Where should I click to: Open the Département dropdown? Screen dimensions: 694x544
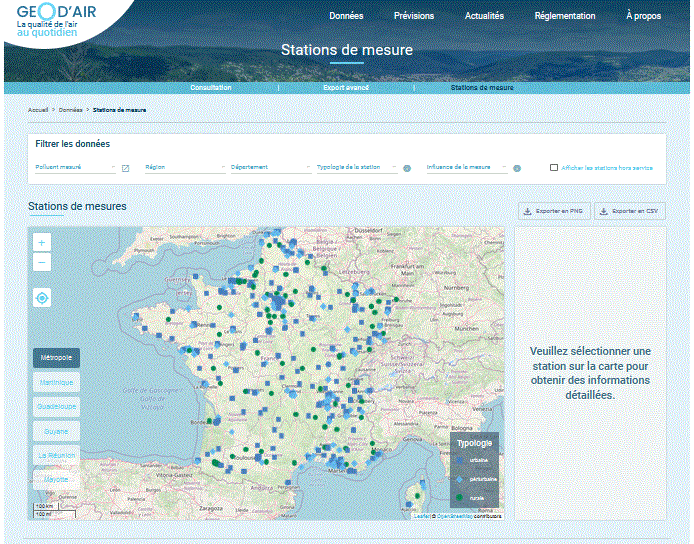click(x=270, y=168)
